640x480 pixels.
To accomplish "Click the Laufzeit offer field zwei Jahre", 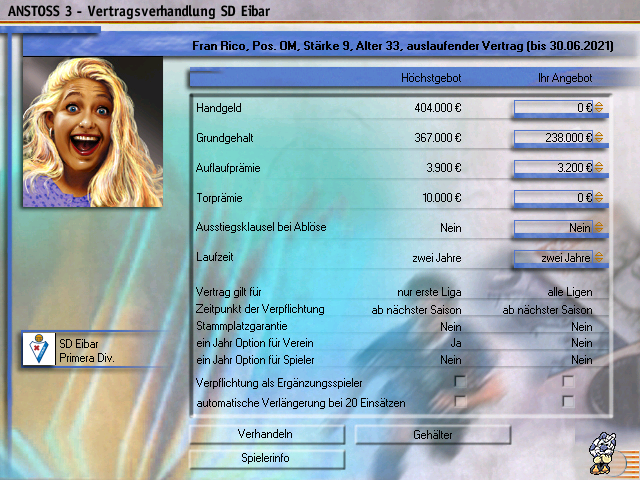I will (553, 258).
